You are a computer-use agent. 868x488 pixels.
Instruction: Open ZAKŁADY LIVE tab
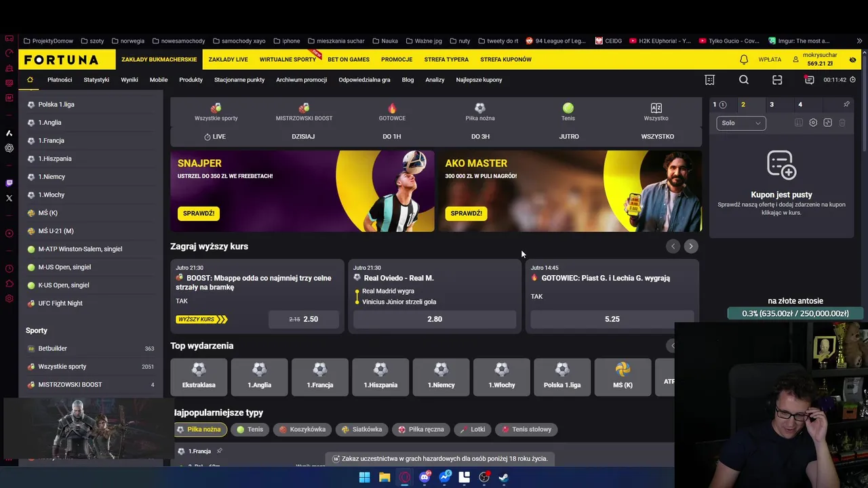[228, 60]
